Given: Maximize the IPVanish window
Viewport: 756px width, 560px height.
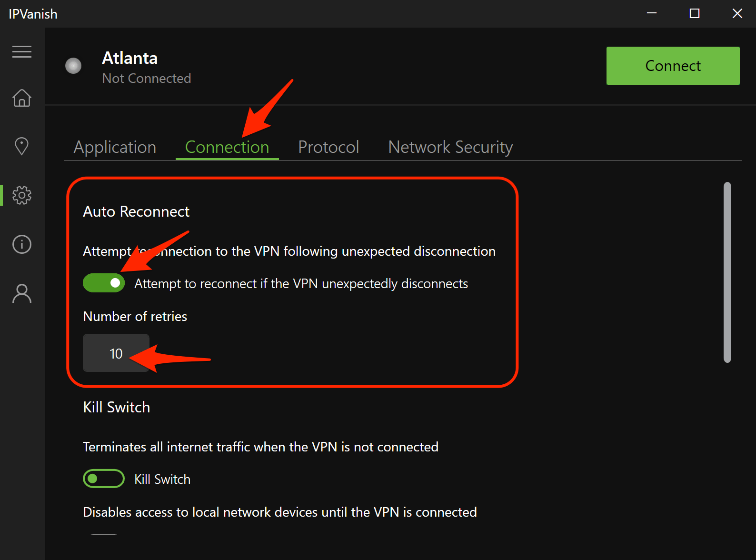Looking at the screenshot, I should point(695,13).
